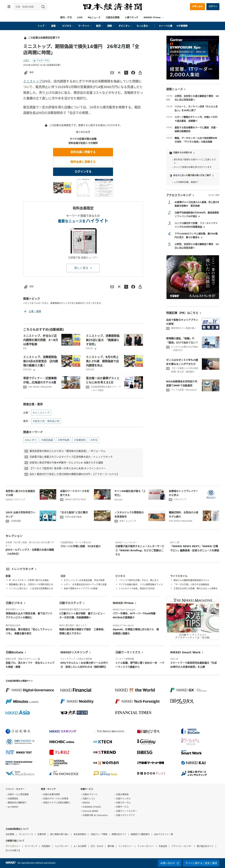Screen dimensions: 225x868
Task: Open 日経BizGate section header link
Action: click(x=16, y=653)
